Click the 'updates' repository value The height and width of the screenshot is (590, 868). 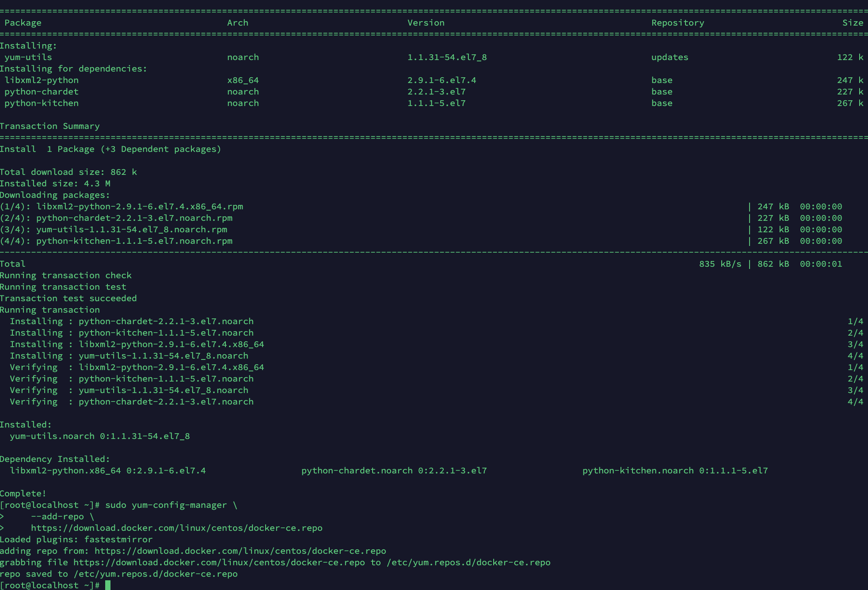(x=670, y=57)
